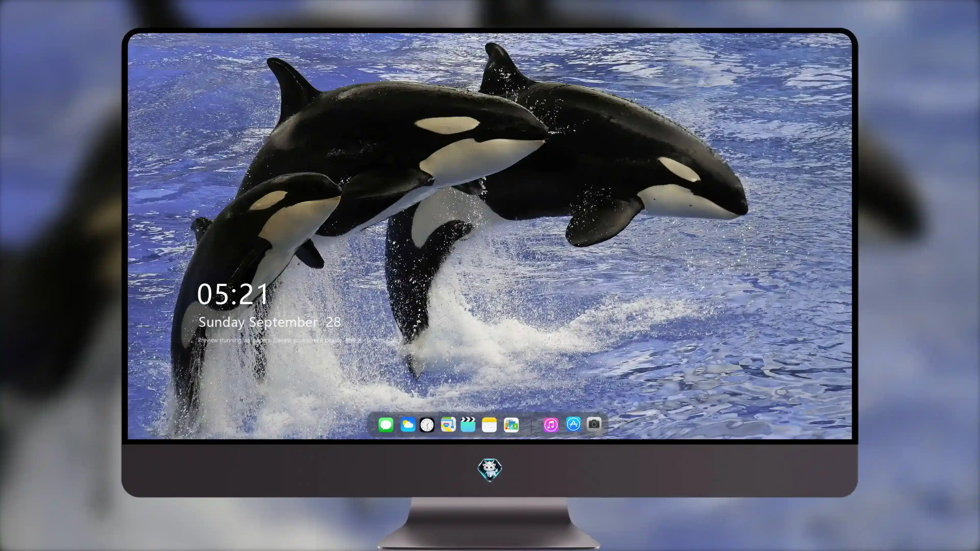Open the yellow Notes app
The image size is (980, 551).
[489, 425]
